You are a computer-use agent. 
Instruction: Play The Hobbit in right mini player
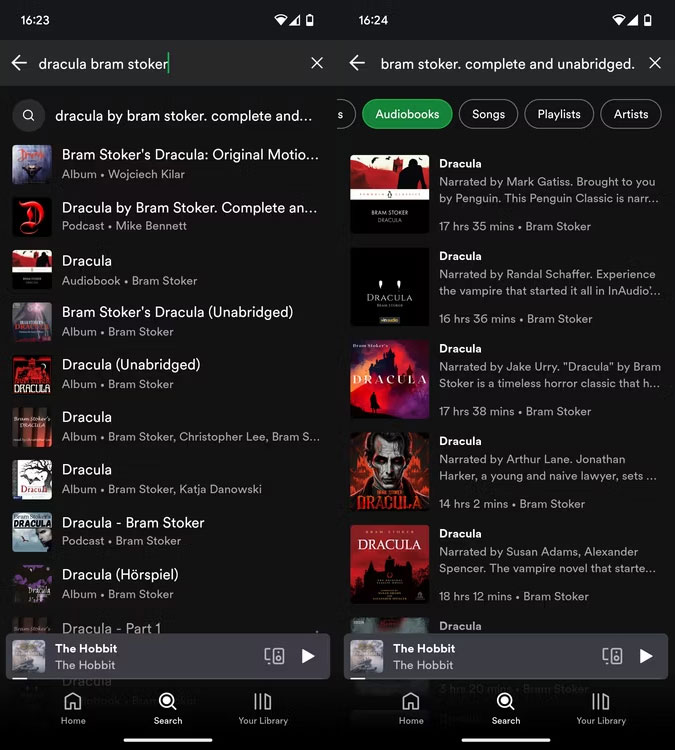coord(646,656)
